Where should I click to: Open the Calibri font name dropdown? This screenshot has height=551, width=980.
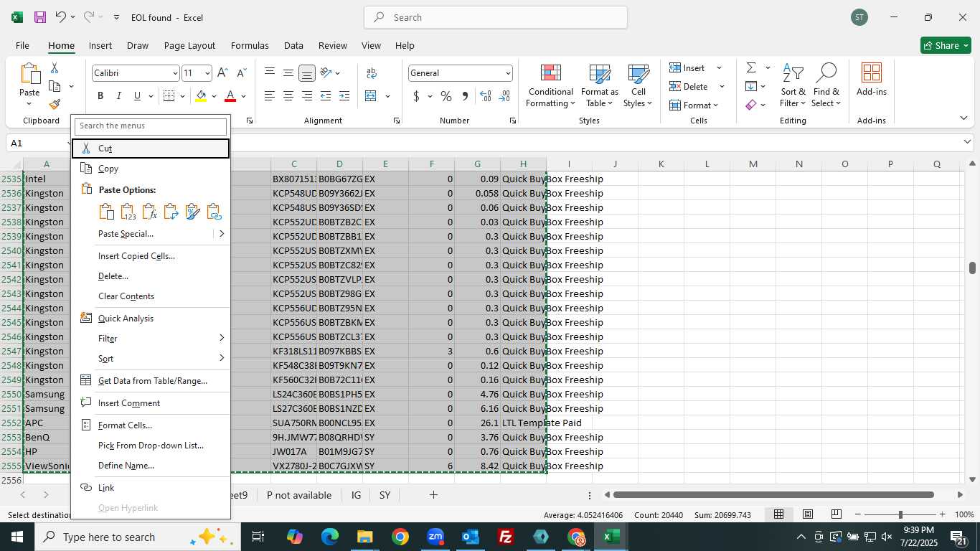pos(174,73)
